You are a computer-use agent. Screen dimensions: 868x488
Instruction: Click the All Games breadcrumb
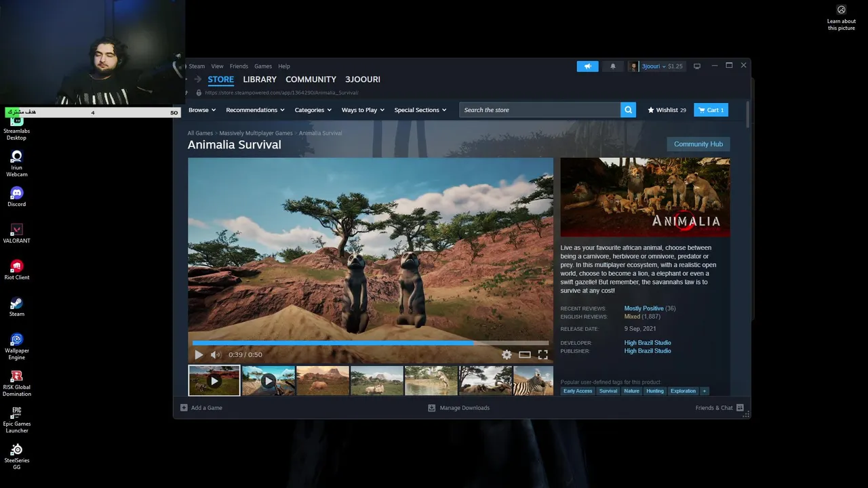click(200, 134)
